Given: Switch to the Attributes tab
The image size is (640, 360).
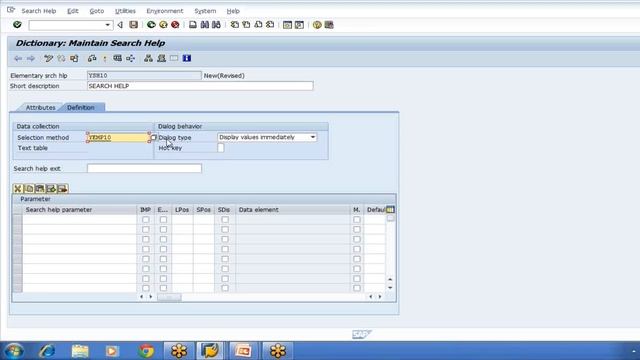Looking at the screenshot, I should tap(40, 107).
